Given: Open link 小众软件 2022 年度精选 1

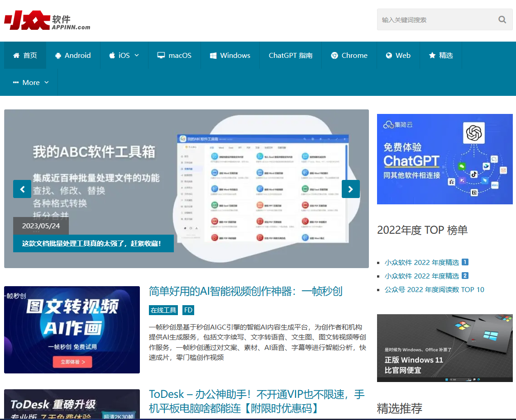Looking at the screenshot, I should click(426, 262).
